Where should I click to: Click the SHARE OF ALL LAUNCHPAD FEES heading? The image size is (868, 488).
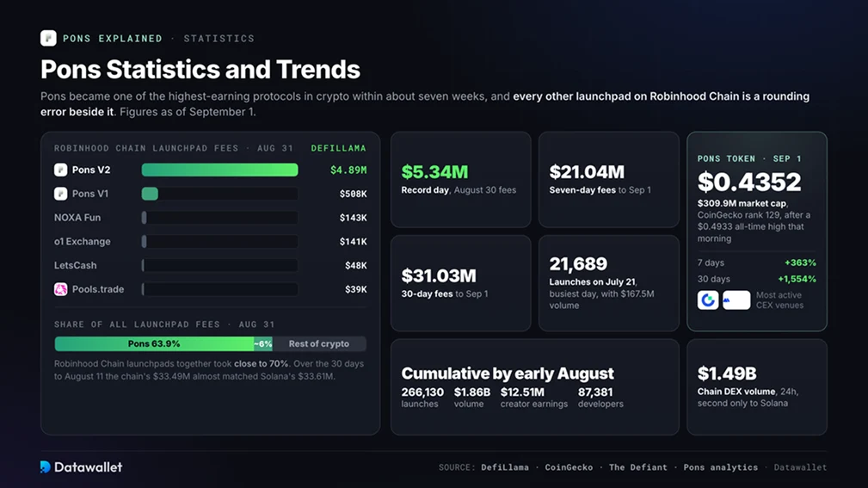[164, 324]
